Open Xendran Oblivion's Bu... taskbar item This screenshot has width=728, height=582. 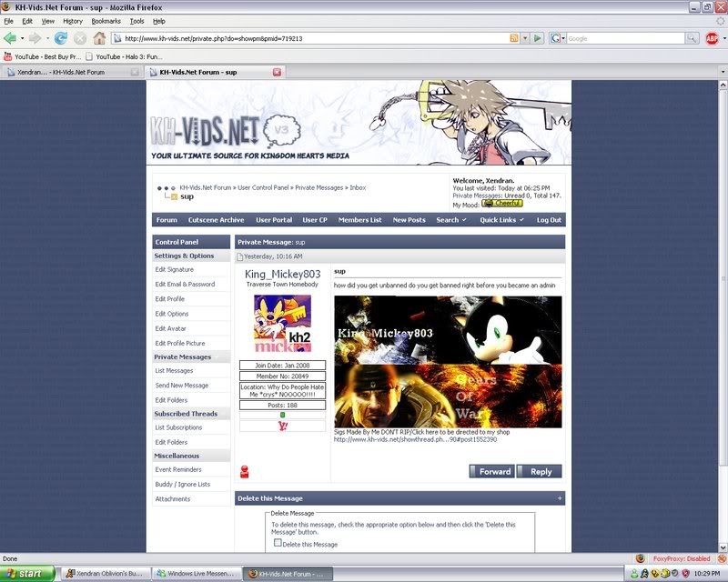107,574
